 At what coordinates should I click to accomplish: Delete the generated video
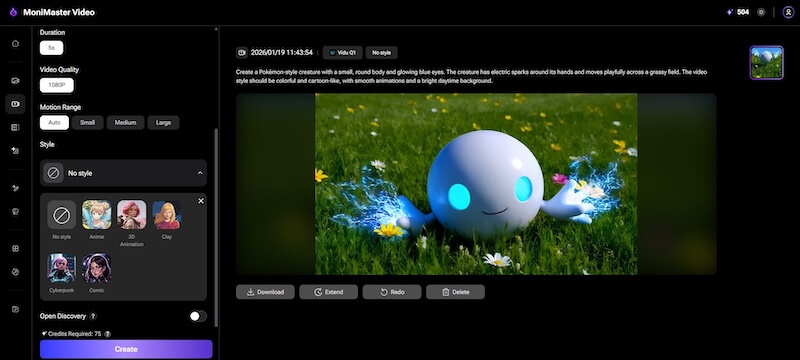pos(455,292)
